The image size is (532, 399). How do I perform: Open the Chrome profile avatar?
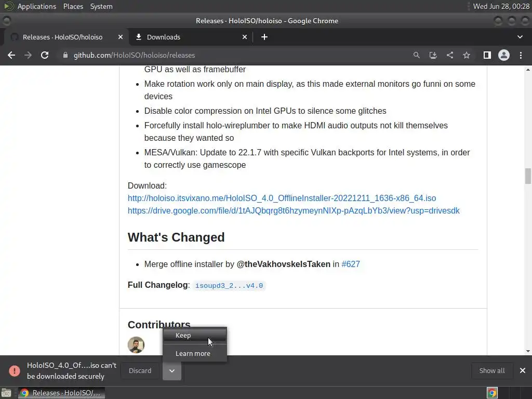click(x=504, y=55)
